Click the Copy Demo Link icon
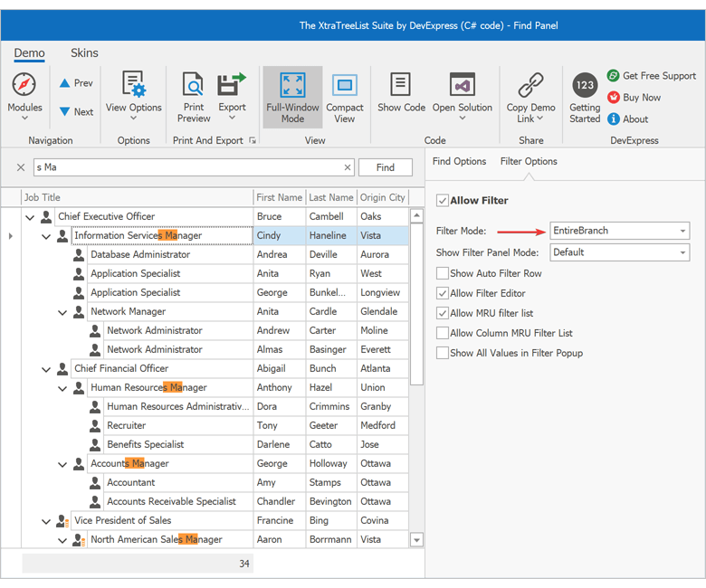The image size is (706, 588). click(530, 86)
